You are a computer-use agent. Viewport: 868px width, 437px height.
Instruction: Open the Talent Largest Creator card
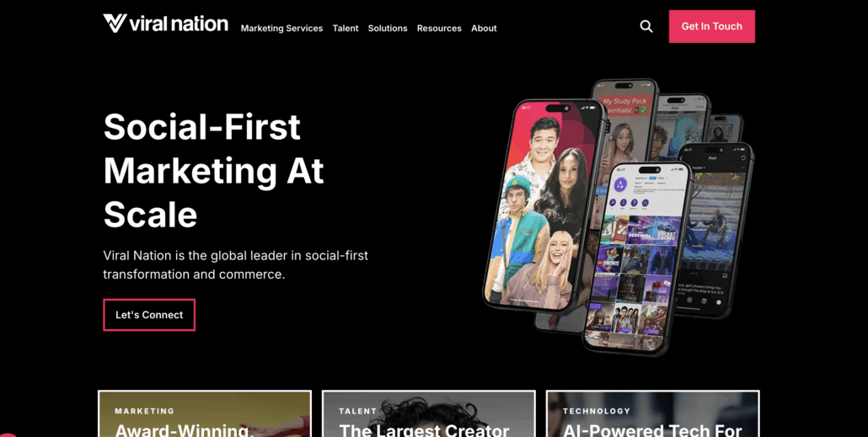[428, 413]
